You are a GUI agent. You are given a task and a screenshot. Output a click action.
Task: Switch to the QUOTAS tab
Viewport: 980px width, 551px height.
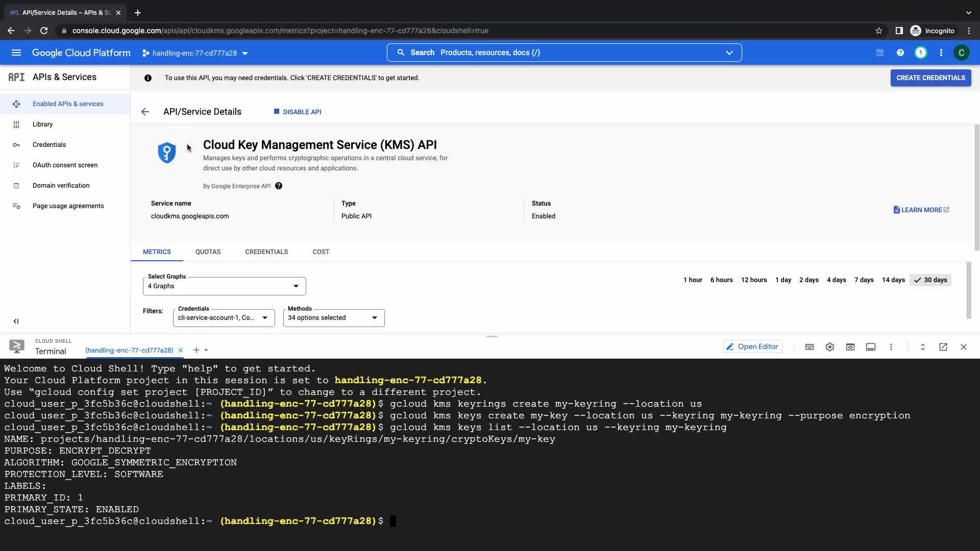point(208,252)
